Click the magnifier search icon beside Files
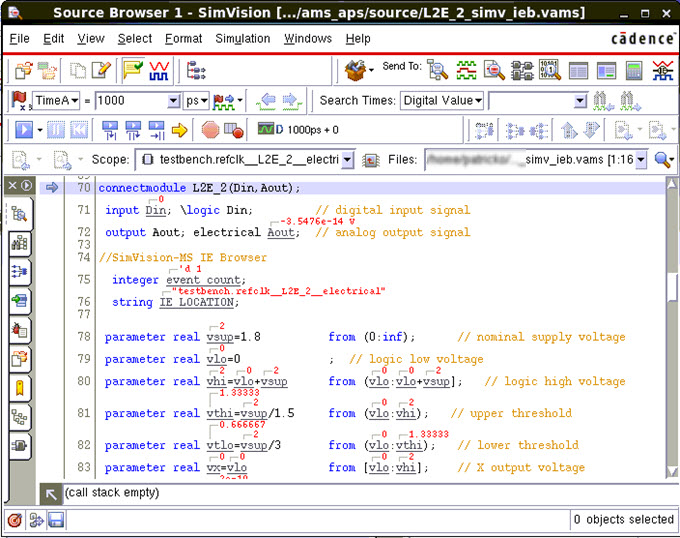 (x=662, y=159)
